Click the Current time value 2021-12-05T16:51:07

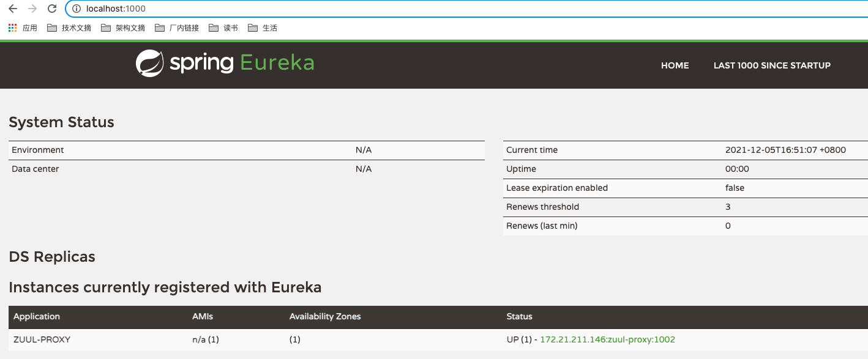click(785, 150)
